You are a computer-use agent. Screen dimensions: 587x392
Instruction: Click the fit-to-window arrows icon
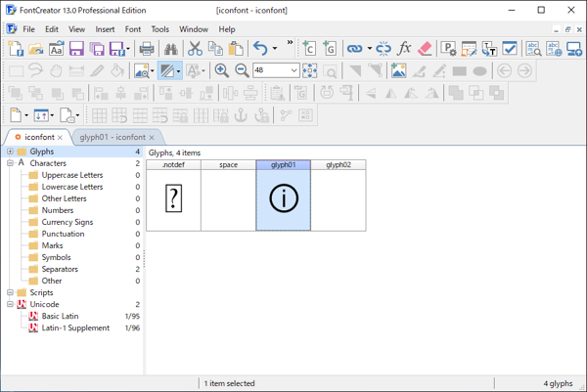coord(309,70)
